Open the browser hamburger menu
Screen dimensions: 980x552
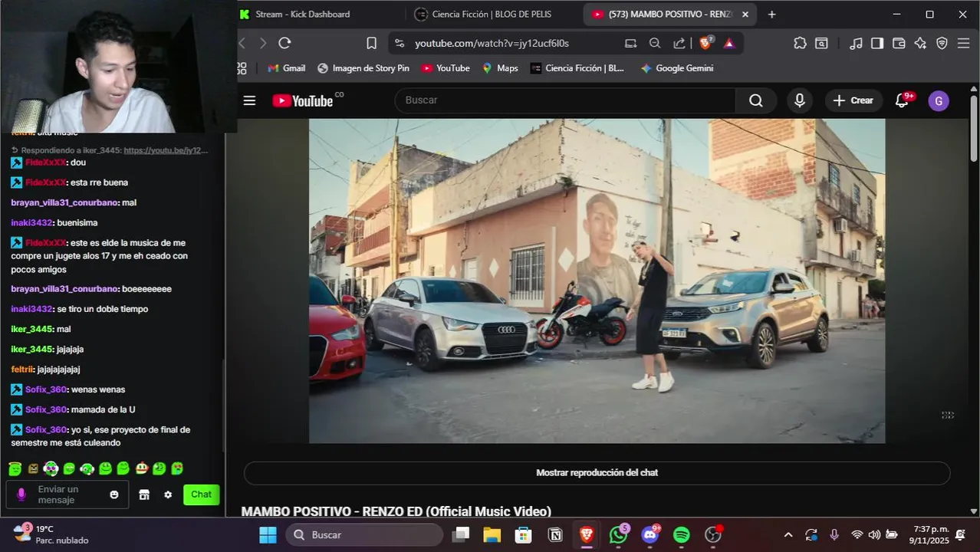964,43
